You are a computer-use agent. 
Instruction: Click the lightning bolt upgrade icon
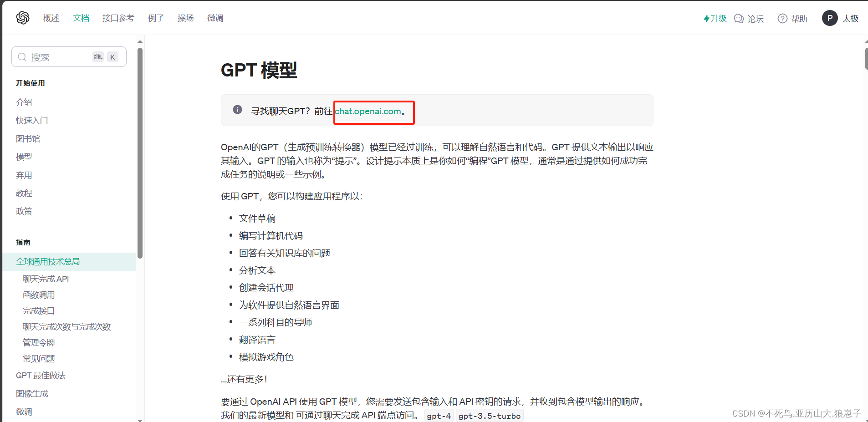coord(706,19)
